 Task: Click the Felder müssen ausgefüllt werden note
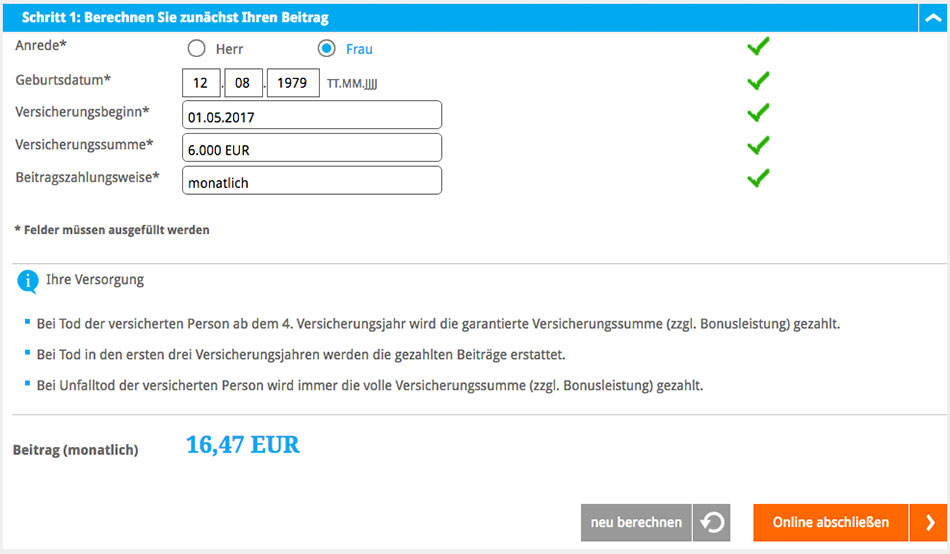click(x=112, y=230)
